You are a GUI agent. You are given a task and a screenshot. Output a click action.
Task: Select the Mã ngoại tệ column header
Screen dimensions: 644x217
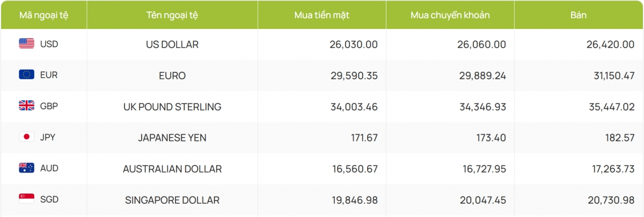[x=43, y=15]
